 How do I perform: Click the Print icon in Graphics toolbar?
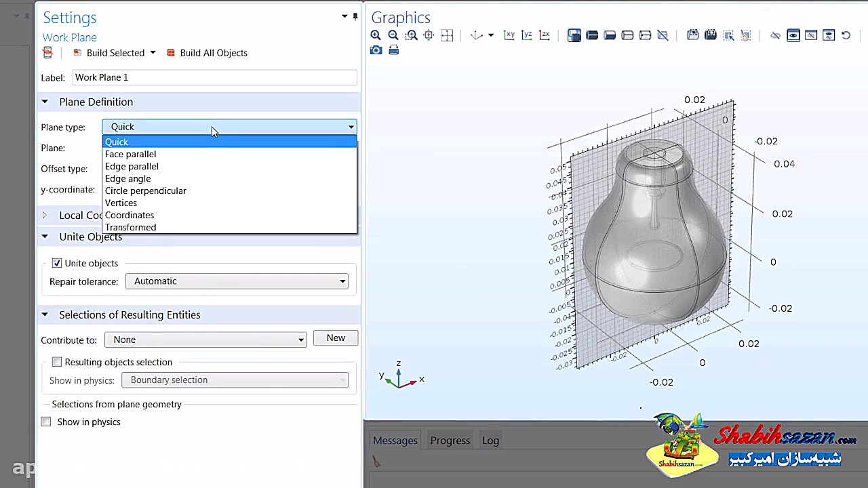393,50
